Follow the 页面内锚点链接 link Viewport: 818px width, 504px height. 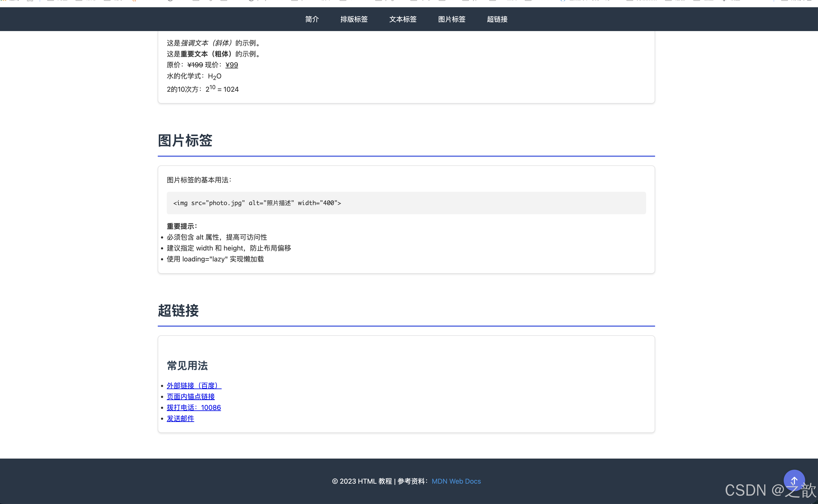[x=190, y=397]
